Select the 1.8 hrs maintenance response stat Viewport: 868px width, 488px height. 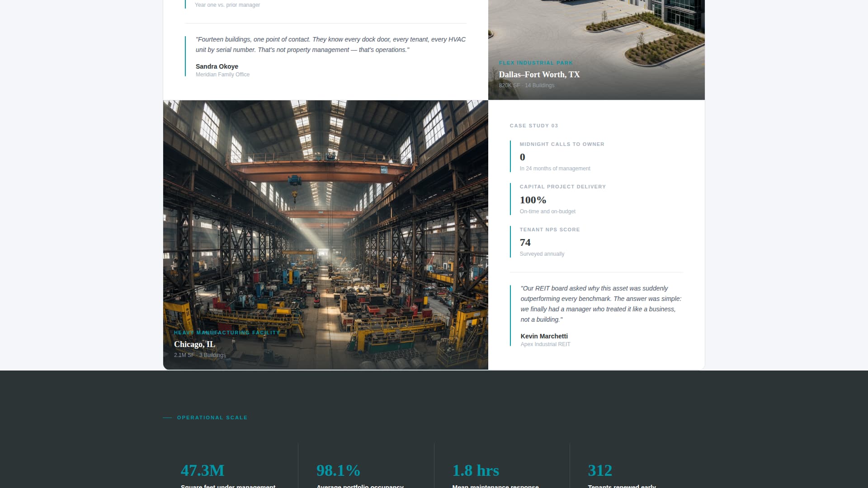[475, 470]
